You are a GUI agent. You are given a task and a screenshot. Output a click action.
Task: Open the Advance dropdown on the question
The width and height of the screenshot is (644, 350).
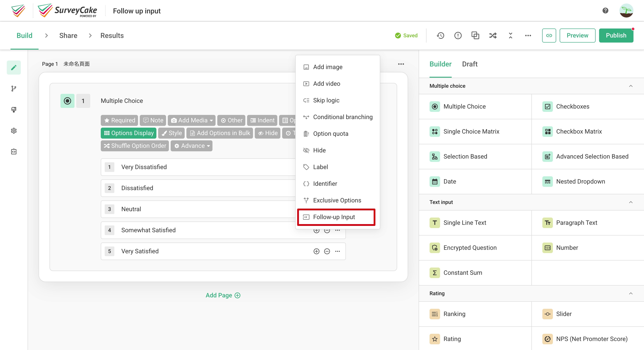(x=191, y=146)
